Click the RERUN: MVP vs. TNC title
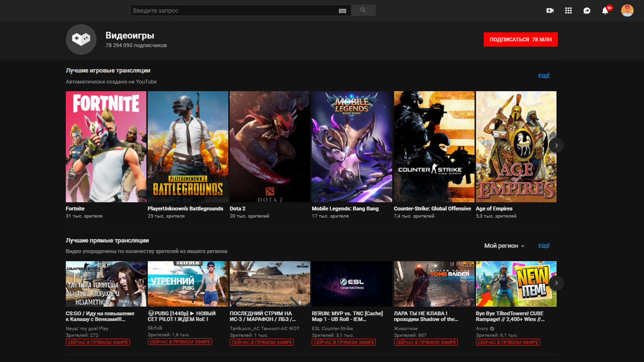 point(347,317)
